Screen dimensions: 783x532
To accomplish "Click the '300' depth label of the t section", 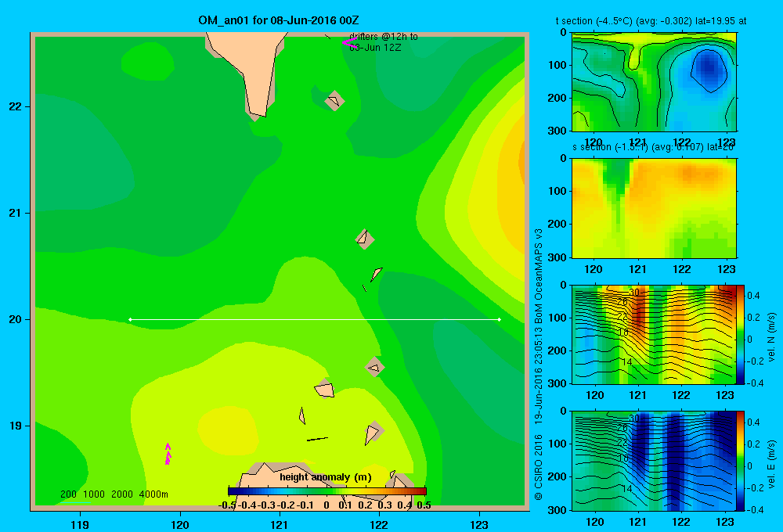I will tap(557, 130).
